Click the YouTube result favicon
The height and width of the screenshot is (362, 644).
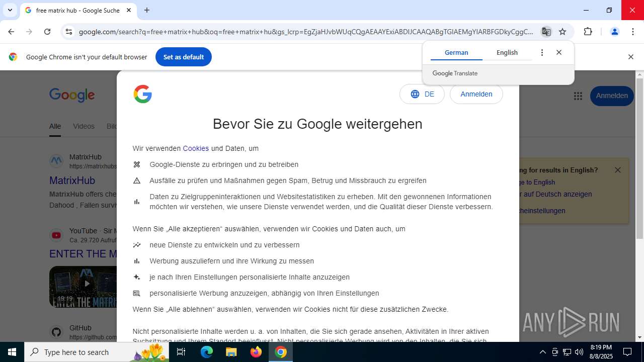pyautogui.click(x=56, y=235)
